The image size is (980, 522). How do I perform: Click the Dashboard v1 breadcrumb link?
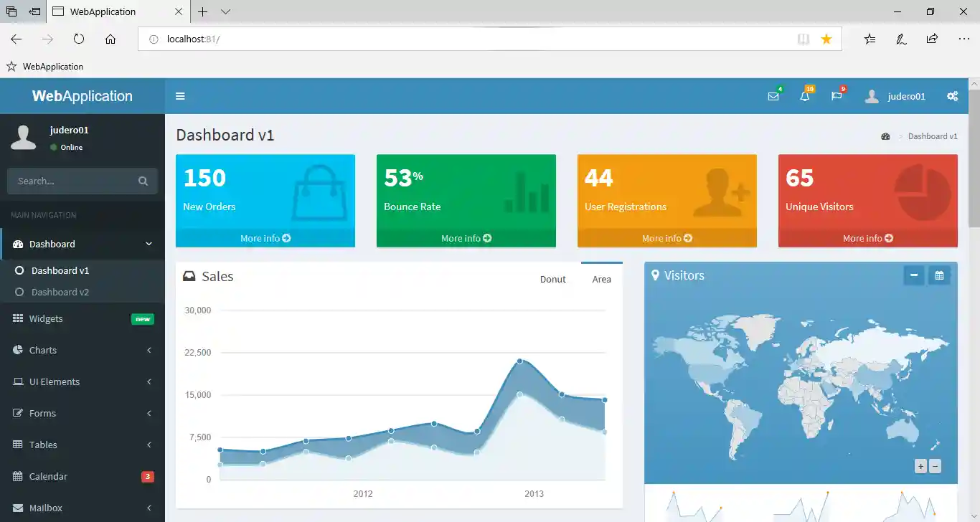[933, 136]
